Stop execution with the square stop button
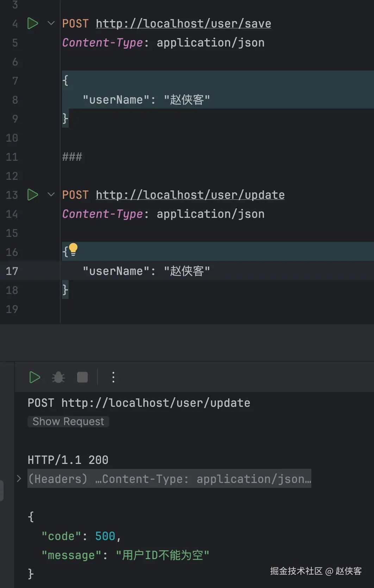This screenshot has width=374, height=588. click(82, 378)
